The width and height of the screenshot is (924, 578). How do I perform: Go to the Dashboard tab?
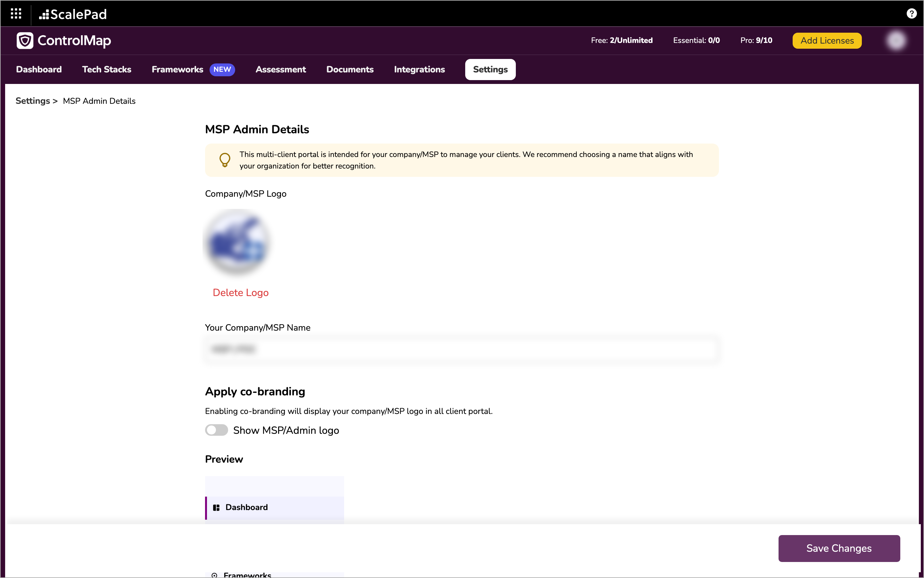pos(39,69)
